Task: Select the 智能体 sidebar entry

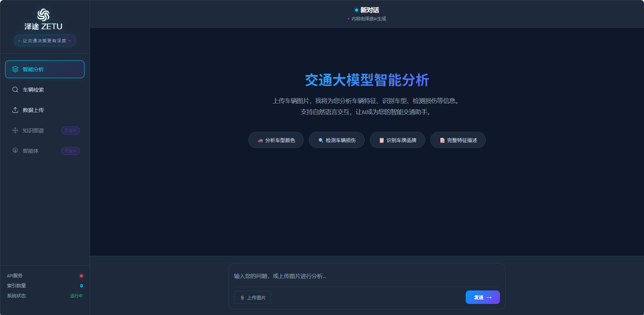Action: point(31,151)
